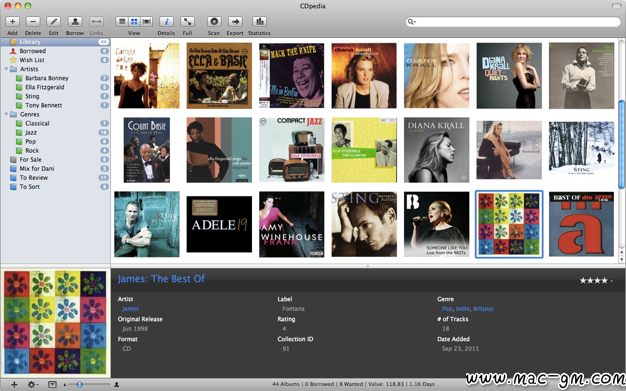Switch to Full screen mode icon
The image size is (626, 391).
coord(187,22)
